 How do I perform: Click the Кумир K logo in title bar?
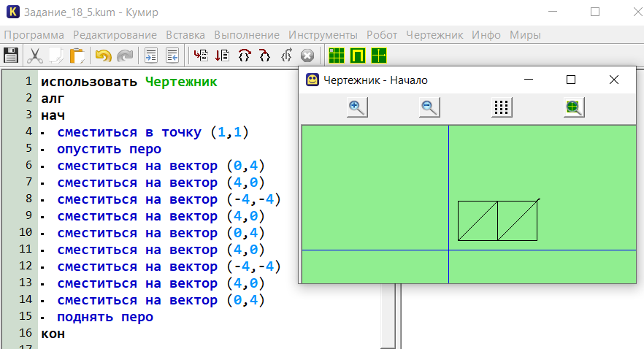point(13,12)
